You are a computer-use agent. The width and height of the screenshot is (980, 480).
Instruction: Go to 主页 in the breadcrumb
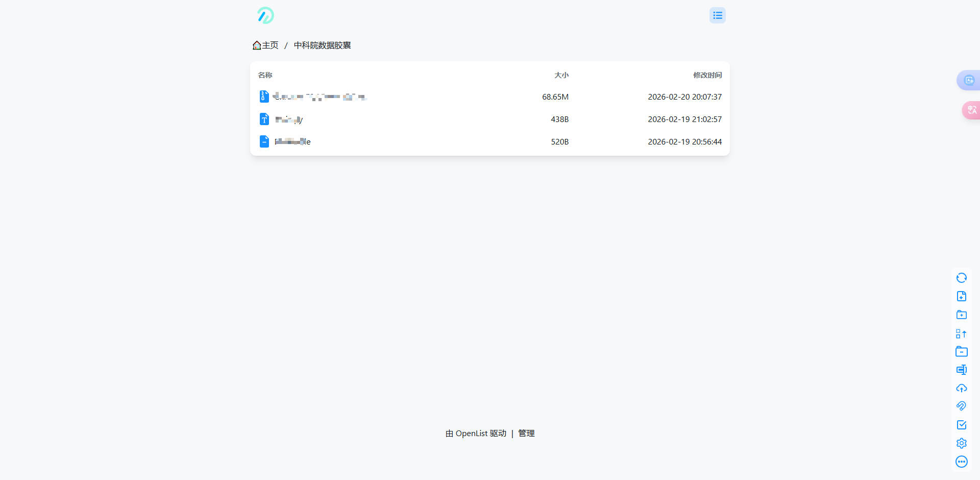(266, 45)
